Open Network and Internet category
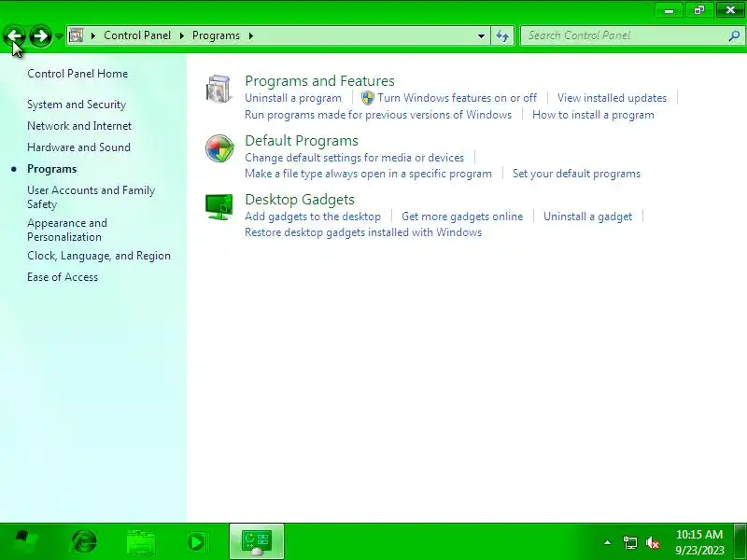Viewport: 747px width, 560px height. [x=79, y=126]
